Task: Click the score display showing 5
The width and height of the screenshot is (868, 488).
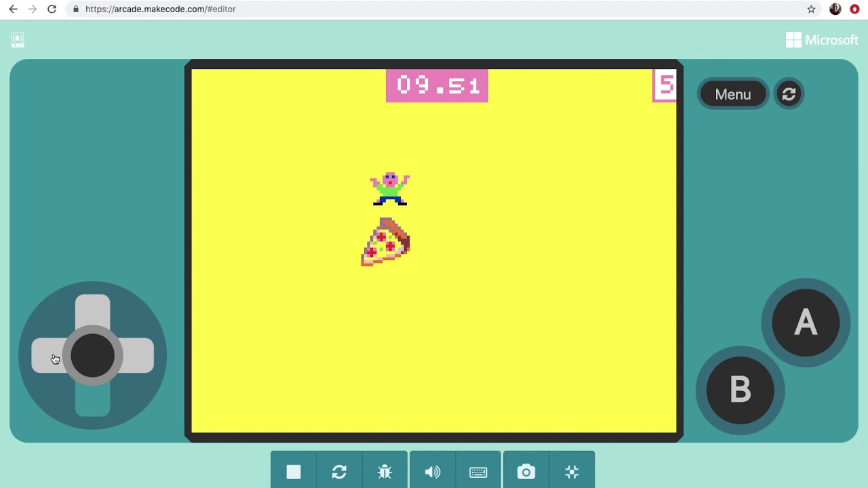Action: pyautogui.click(x=666, y=85)
